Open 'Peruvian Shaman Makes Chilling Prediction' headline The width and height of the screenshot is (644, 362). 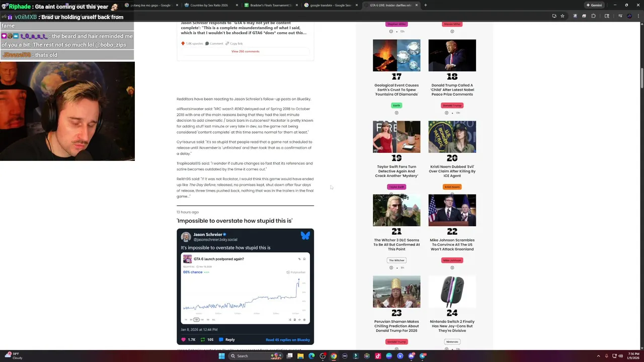coord(396,326)
